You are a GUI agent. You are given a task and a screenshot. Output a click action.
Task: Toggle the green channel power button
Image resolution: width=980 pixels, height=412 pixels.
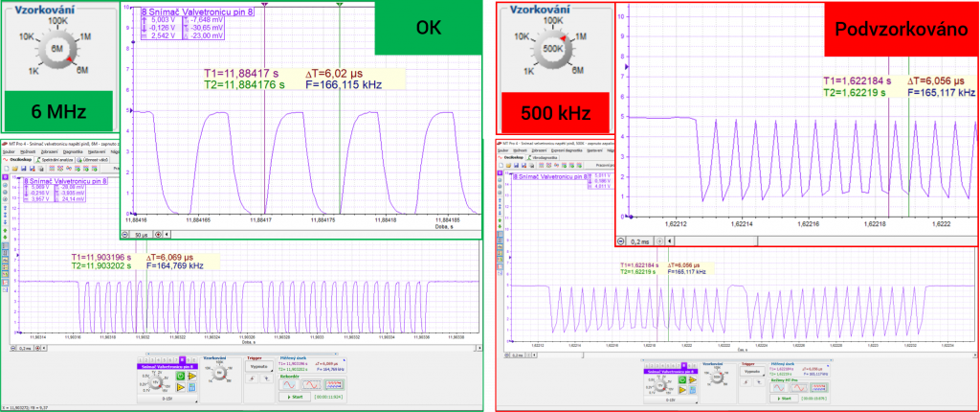coord(178,377)
